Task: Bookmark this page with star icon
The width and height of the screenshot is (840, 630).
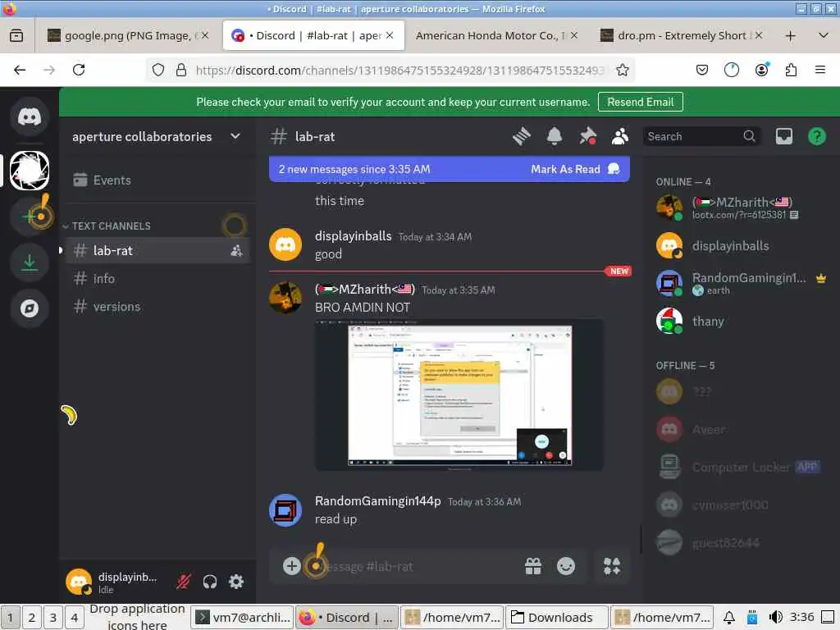Action: (x=622, y=71)
